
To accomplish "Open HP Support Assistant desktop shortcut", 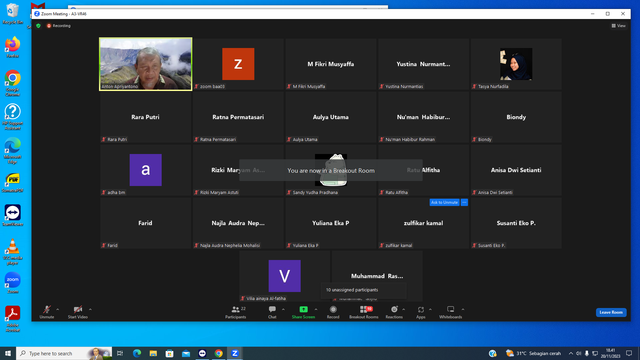I will coord(12,117).
